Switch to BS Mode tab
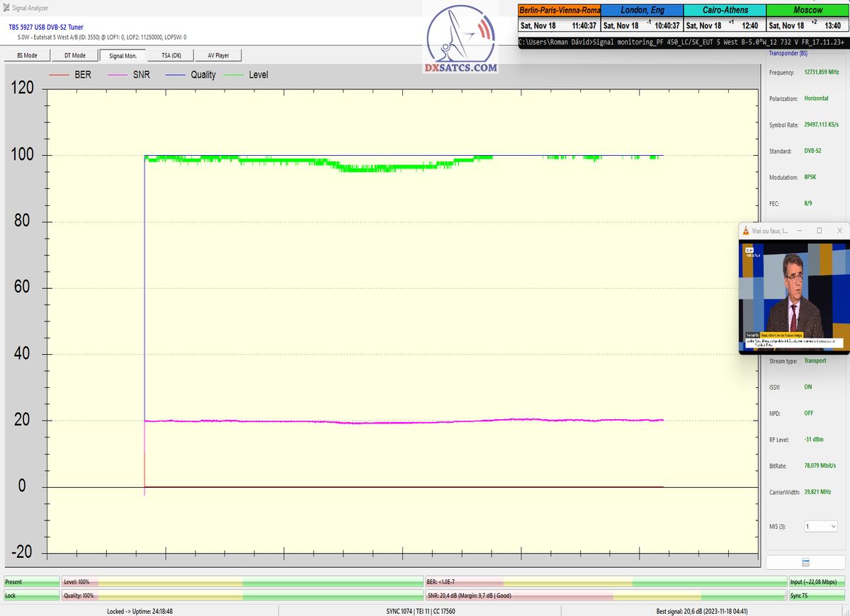Image resolution: width=850 pixels, height=616 pixels. pos(26,55)
